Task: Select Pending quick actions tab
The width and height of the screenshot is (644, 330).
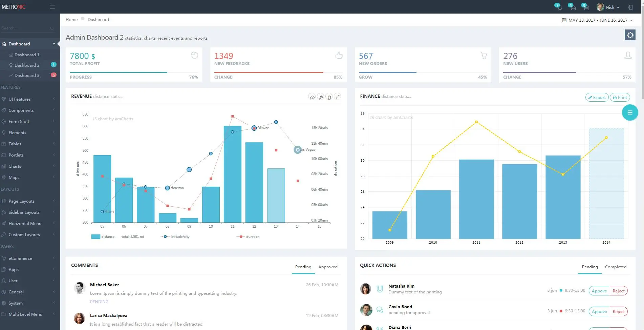Action: point(590,267)
